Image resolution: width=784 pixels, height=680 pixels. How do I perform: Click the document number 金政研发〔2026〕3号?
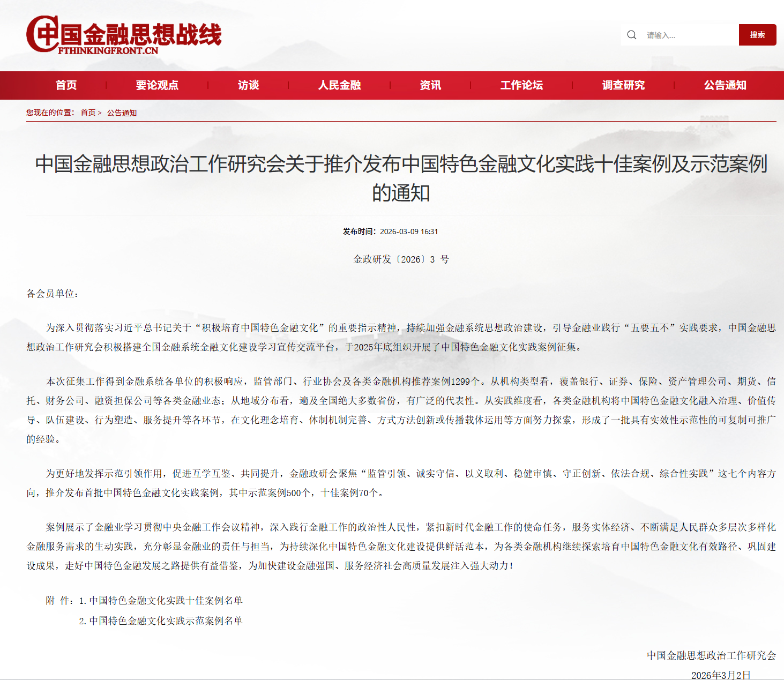pos(401,259)
